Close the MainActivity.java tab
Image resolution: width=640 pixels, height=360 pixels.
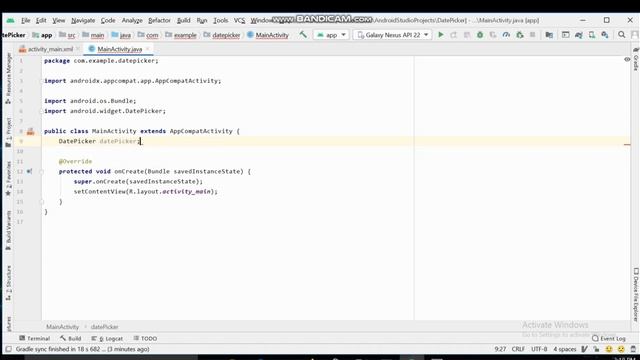click(148, 49)
